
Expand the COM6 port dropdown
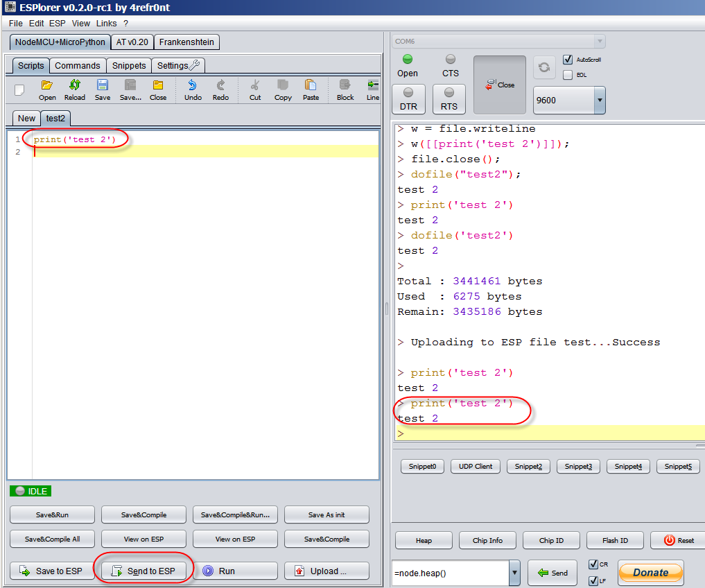pyautogui.click(x=600, y=42)
